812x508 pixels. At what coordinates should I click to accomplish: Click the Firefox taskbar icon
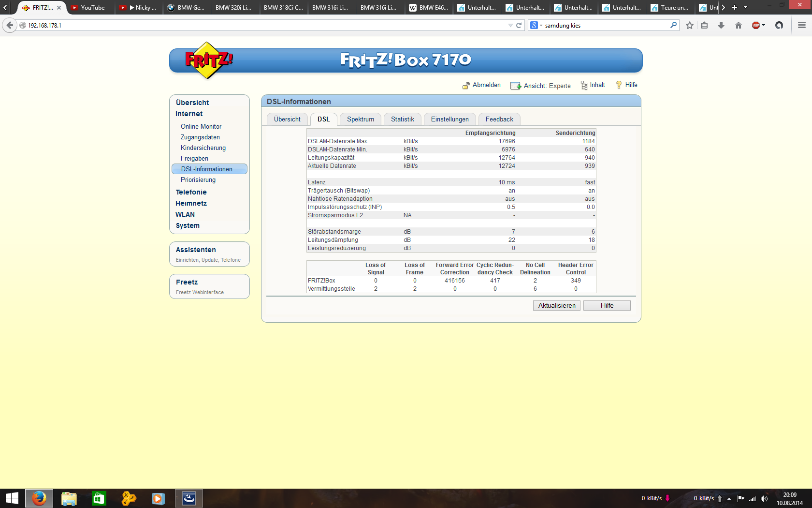pyautogui.click(x=39, y=498)
